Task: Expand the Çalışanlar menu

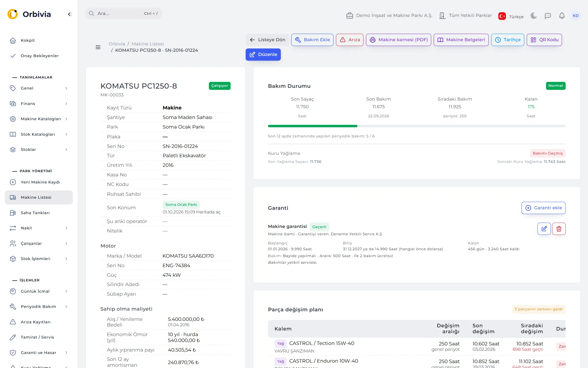Action: (x=39, y=243)
